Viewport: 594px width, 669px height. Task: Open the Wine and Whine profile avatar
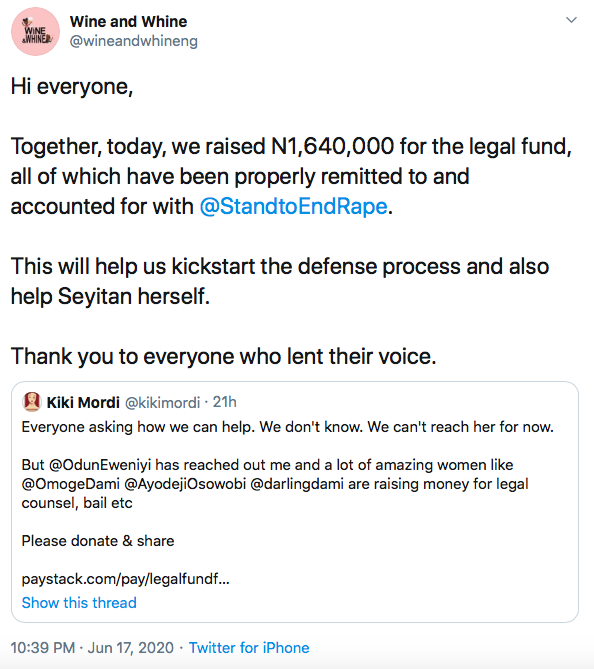click(35, 32)
